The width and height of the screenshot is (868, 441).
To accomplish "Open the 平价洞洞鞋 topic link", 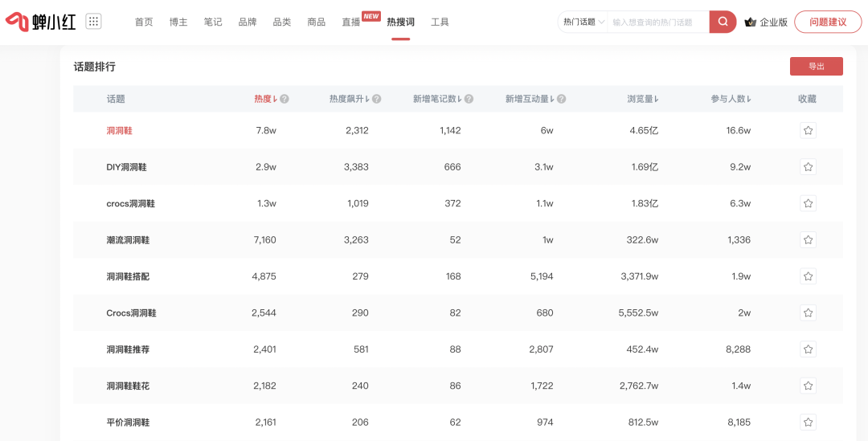I will pyautogui.click(x=128, y=423).
